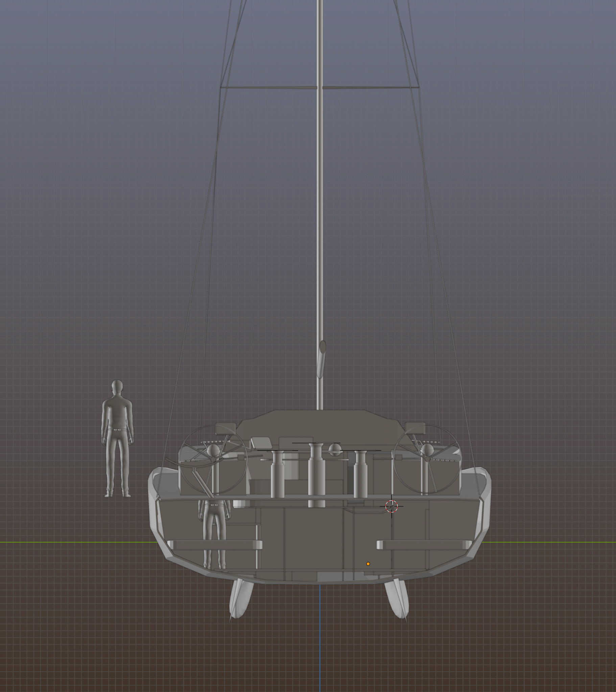Select the horizontal spreader bar on the mast
Screen dimensions: 616x692
pyautogui.click(x=320, y=88)
